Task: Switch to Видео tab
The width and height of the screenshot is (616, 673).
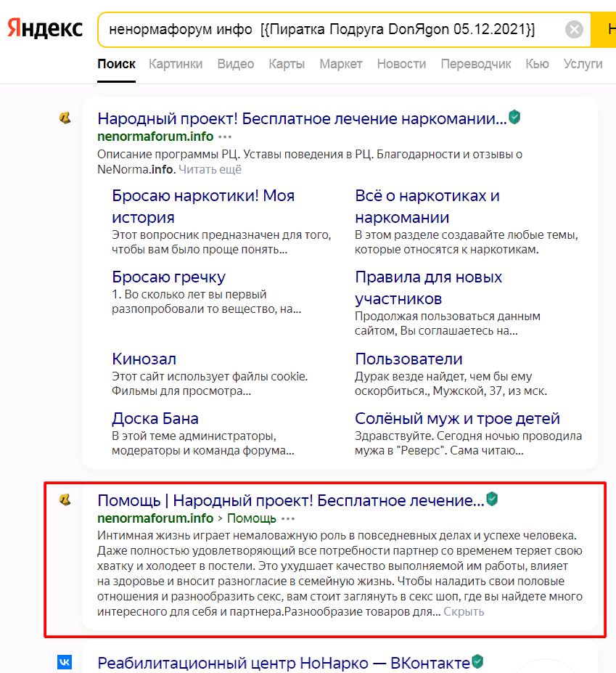Action: pyautogui.click(x=236, y=64)
